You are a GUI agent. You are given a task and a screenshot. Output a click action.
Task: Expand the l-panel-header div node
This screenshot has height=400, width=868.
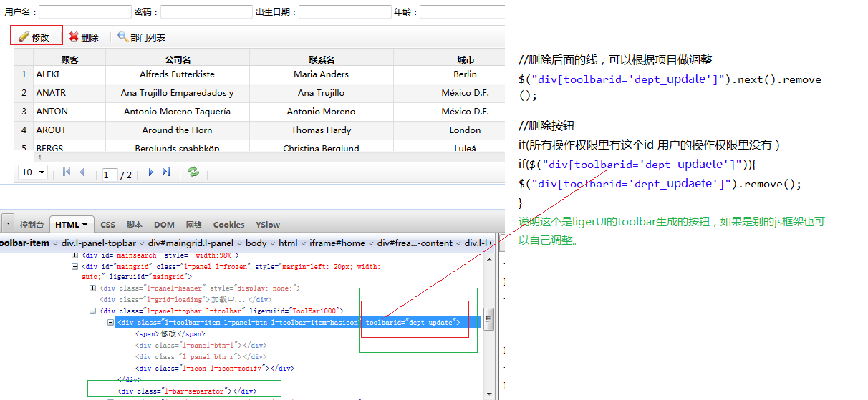pyautogui.click(x=93, y=288)
